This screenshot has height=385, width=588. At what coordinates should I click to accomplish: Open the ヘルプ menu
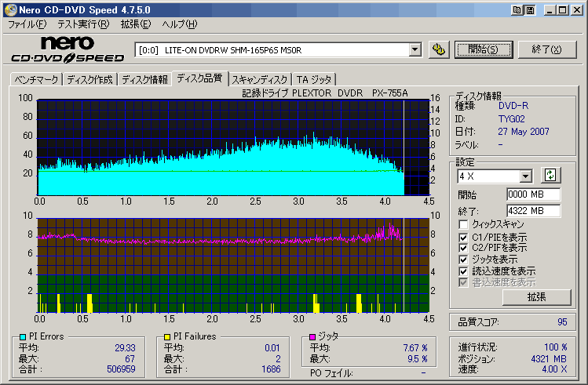pyautogui.click(x=179, y=24)
